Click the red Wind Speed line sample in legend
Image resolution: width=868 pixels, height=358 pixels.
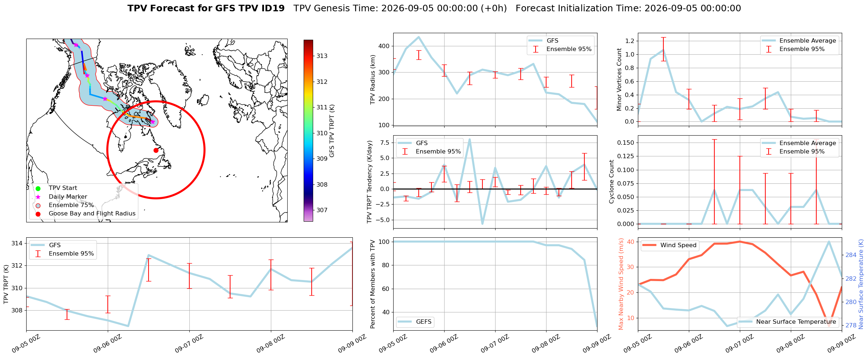tap(650, 245)
